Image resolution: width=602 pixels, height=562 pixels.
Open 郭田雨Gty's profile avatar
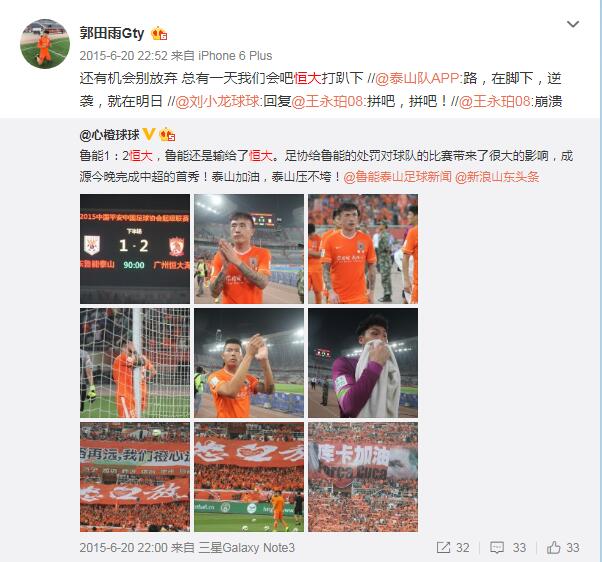45,44
